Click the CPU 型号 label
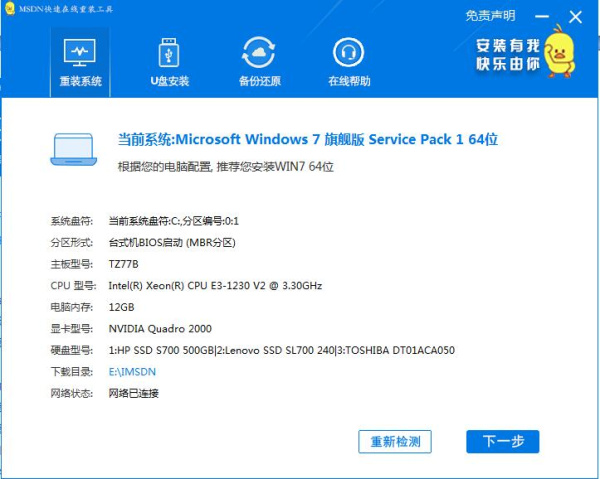Image resolution: width=600 pixels, height=479 pixels. click(73, 286)
